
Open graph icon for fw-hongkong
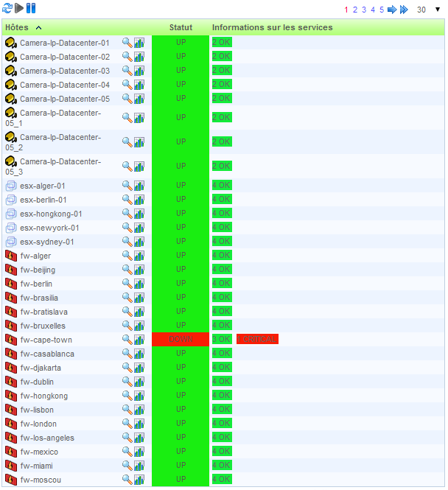(x=139, y=396)
